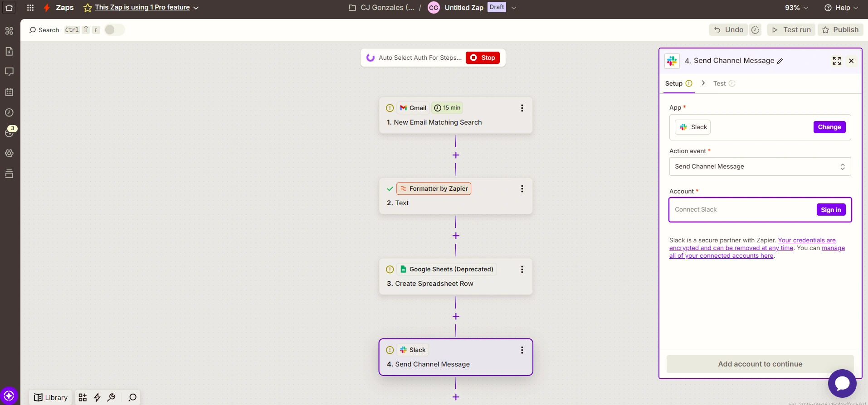Add a step between Formatter and Google Sheets
The height and width of the screenshot is (405, 868).
point(456,236)
